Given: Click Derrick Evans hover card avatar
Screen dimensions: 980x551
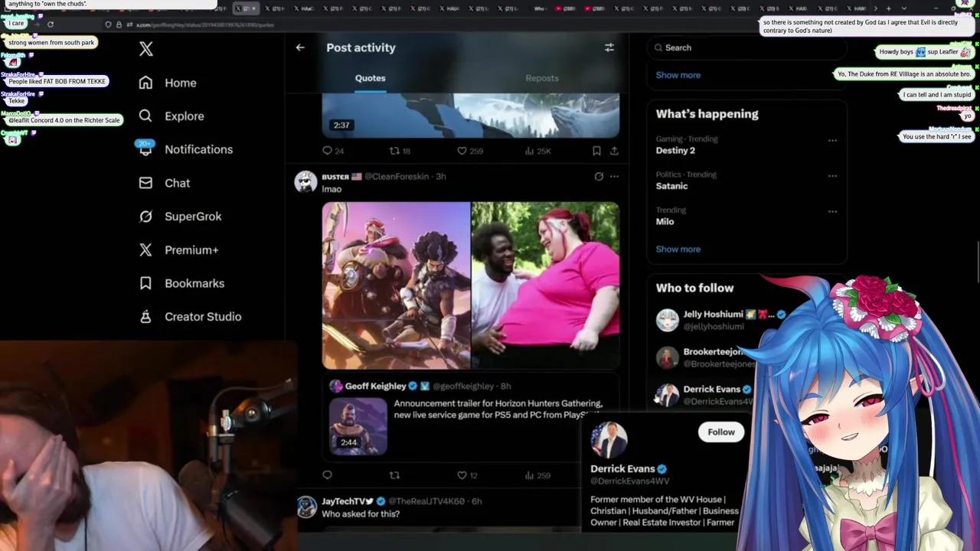Looking at the screenshot, I should (x=609, y=439).
